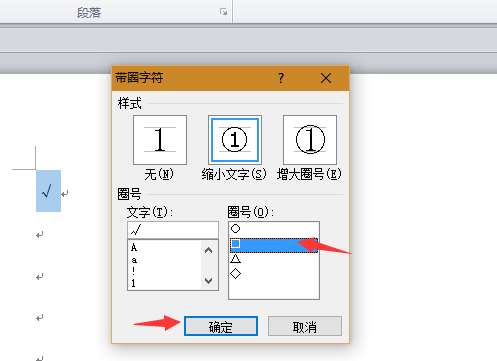Confirm with the 确定 button
Screen dimensions: 497x361
click(221, 326)
